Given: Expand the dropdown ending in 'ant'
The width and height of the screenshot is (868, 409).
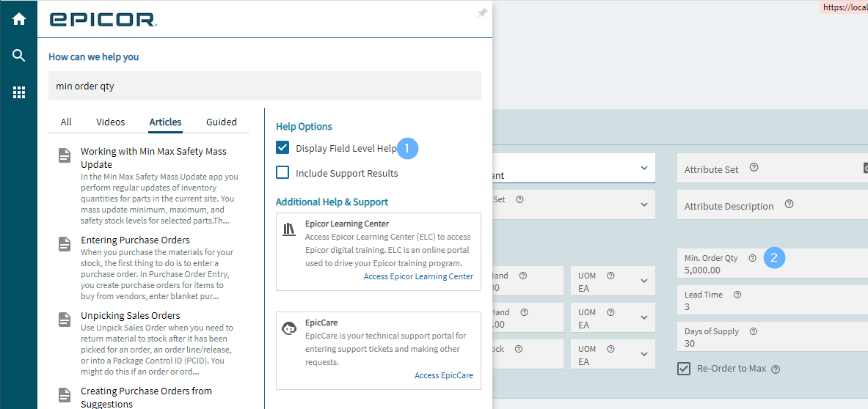Looking at the screenshot, I should tap(643, 167).
